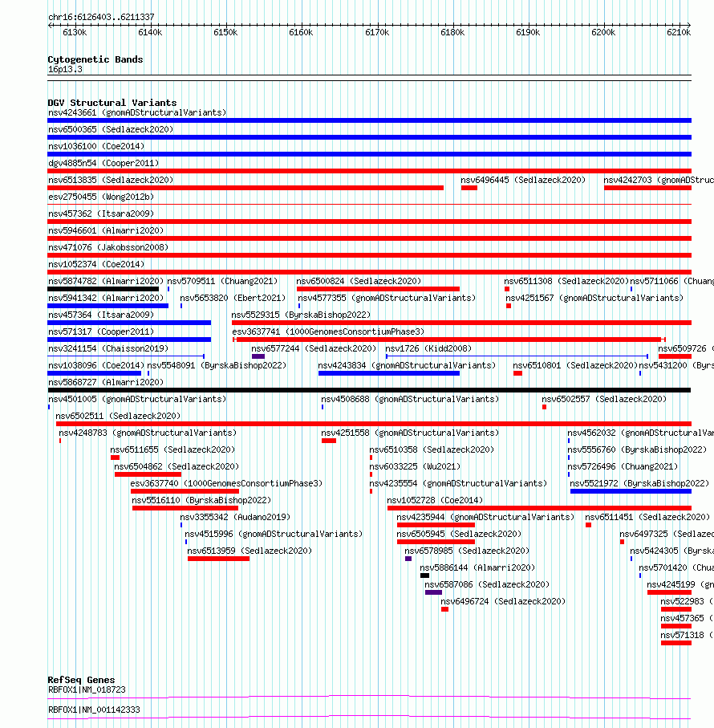Open the nsv6511308 Sedlazeck2020 label
This screenshot has width=714, height=728.
click(566, 282)
